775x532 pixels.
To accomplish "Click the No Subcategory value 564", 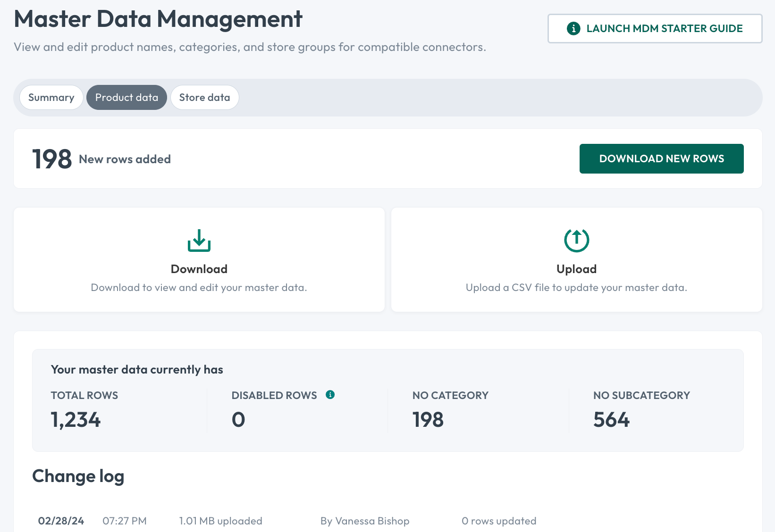I will pyautogui.click(x=611, y=419).
